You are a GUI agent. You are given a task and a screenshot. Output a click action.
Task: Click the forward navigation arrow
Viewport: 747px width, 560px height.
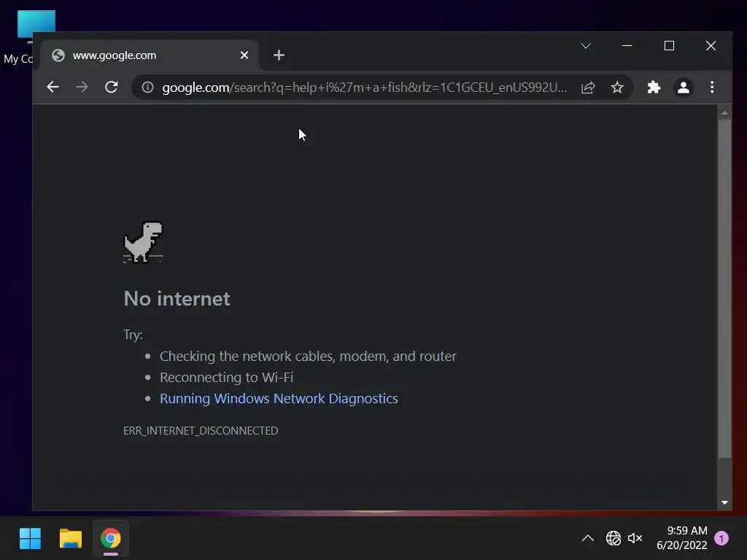pyautogui.click(x=82, y=87)
